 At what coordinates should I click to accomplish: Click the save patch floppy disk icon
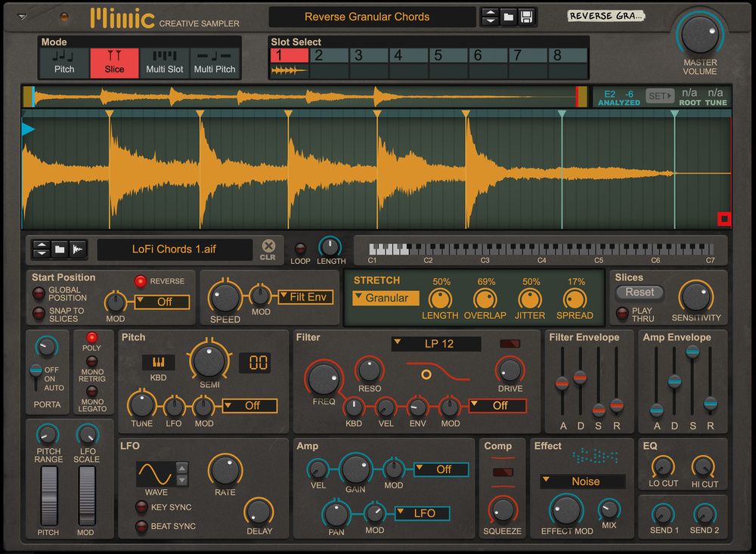[527, 17]
